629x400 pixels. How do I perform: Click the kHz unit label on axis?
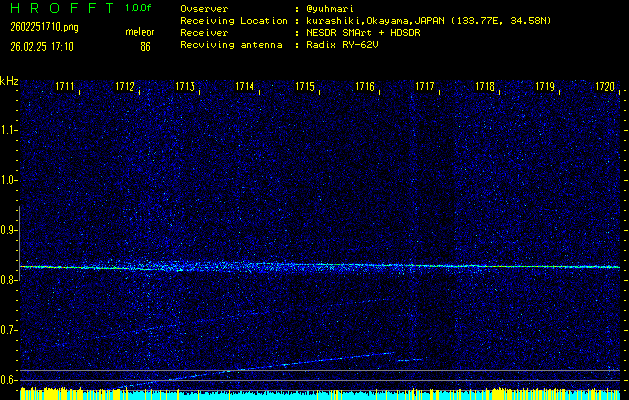pos(9,81)
